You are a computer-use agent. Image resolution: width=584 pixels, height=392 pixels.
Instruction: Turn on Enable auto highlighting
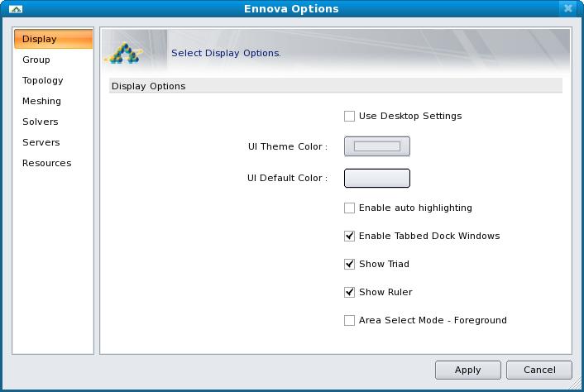pos(350,208)
